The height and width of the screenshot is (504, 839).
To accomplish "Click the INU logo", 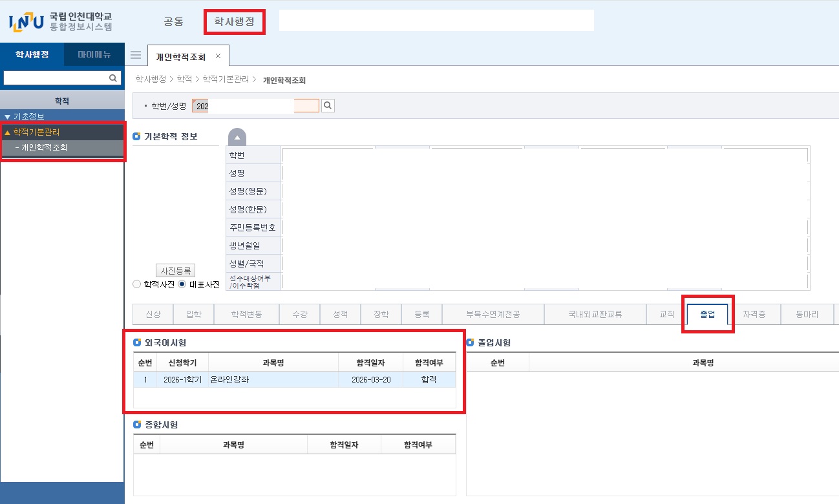I will (27, 23).
